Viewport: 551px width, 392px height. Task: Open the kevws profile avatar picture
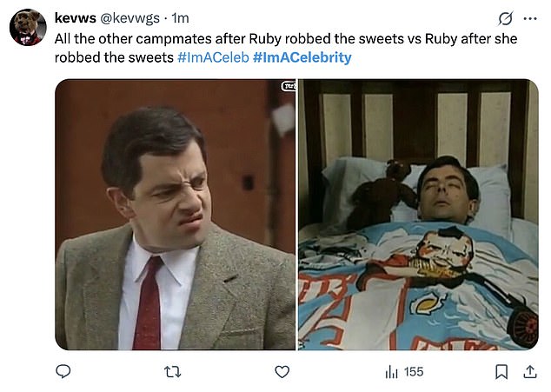pyautogui.click(x=28, y=28)
